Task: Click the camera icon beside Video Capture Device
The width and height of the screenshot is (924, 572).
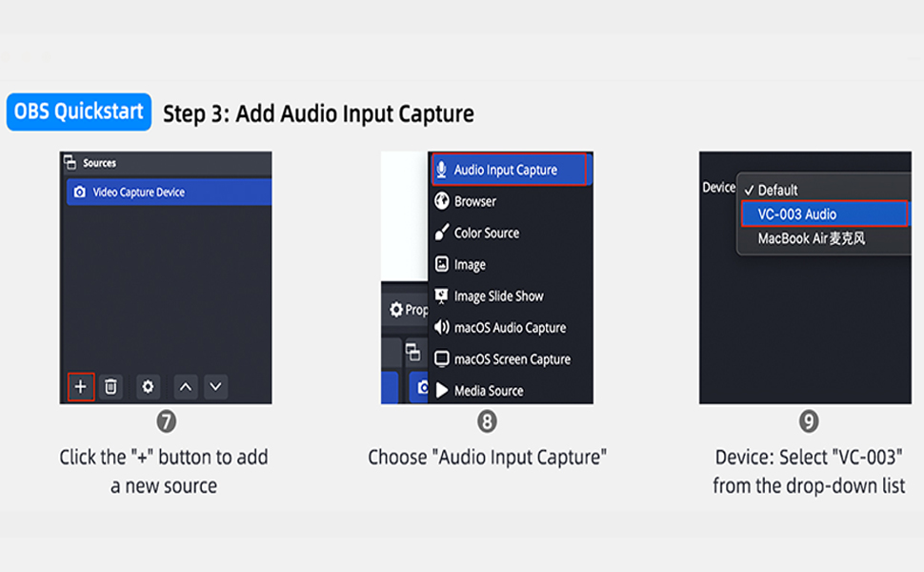Action: (x=80, y=193)
